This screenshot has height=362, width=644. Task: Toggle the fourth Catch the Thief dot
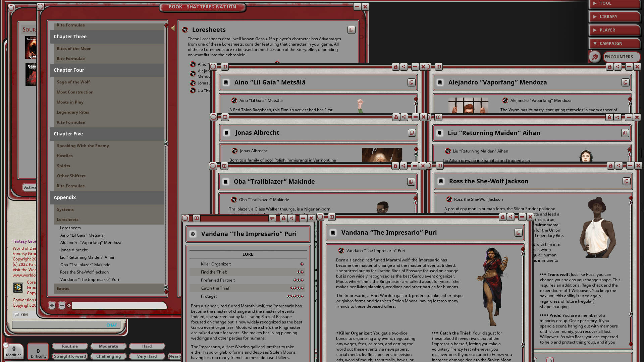[302, 288]
